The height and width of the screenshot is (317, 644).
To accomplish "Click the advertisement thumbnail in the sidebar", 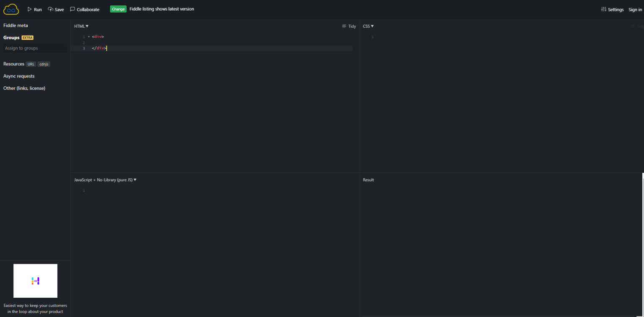I will [35, 281].
